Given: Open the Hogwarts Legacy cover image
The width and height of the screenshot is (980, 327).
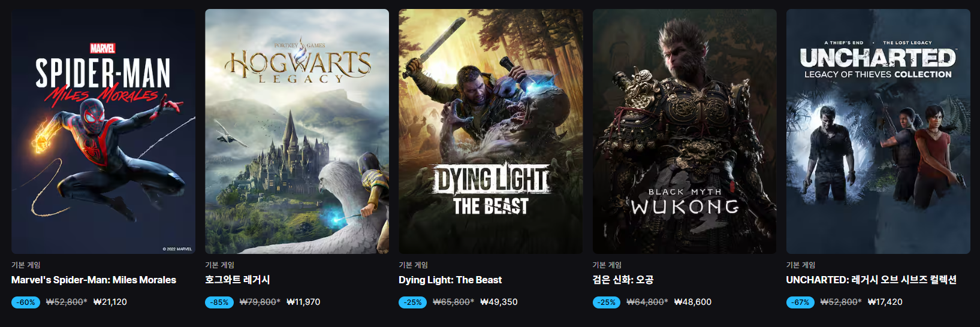Looking at the screenshot, I should click(297, 131).
